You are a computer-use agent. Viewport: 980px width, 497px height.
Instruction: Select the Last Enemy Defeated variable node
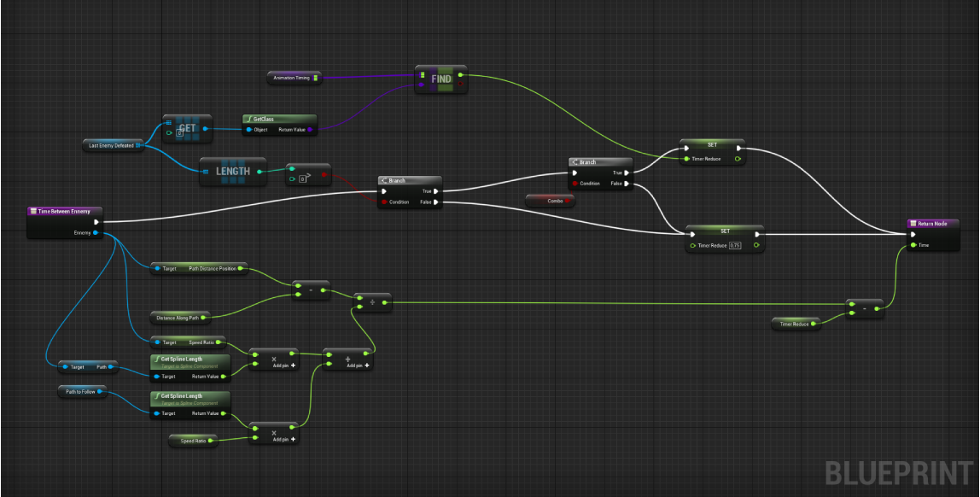pyautogui.click(x=112, y=145)
